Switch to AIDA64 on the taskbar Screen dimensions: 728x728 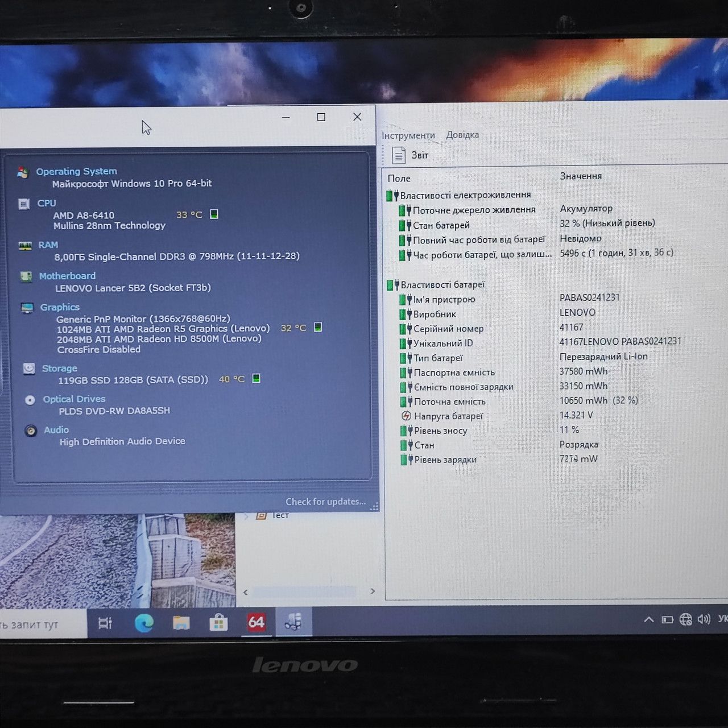point(256,622)
